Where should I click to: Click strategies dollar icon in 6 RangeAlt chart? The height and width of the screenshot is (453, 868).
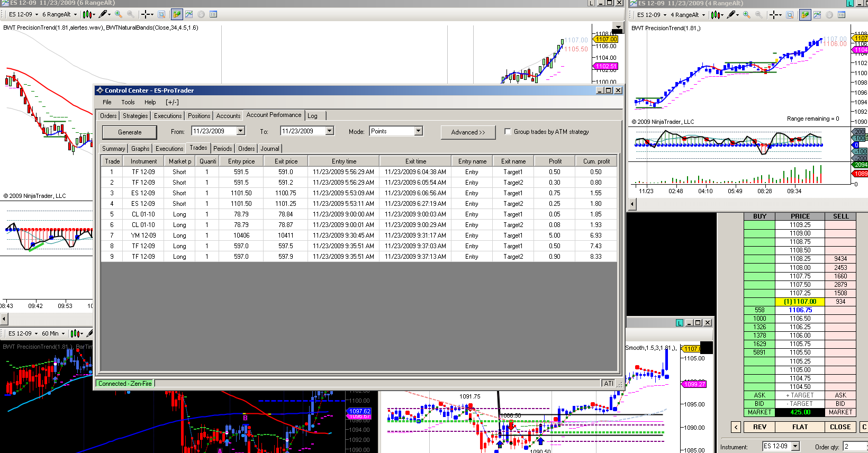click(201, 14)
